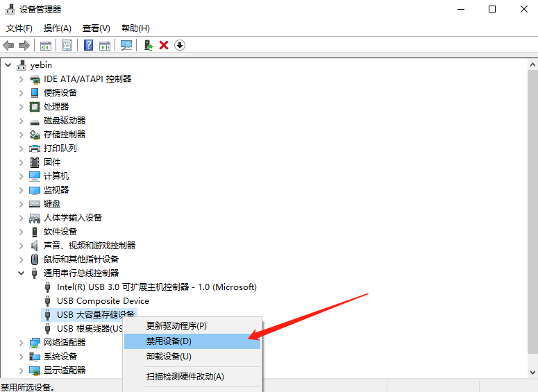Viewport: 538px width, 392px height.
Task: Select the 存储控制器 tree label
Action: 65,135
